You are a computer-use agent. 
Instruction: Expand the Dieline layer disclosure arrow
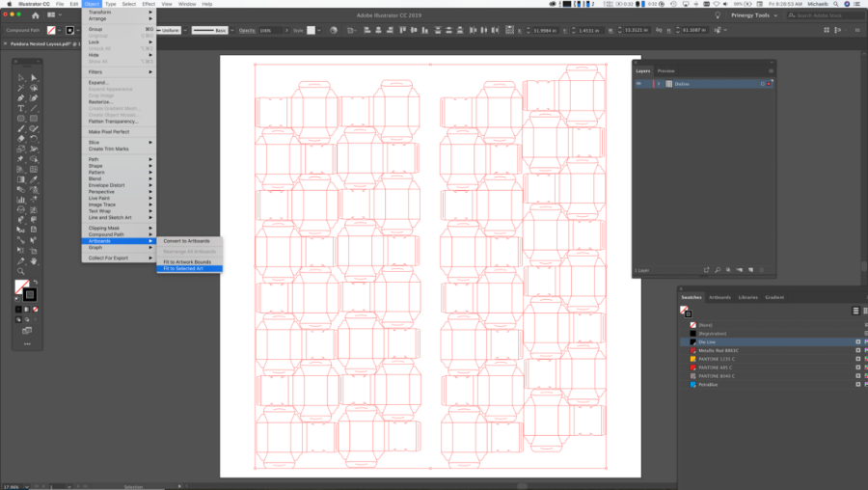[660, 84]
